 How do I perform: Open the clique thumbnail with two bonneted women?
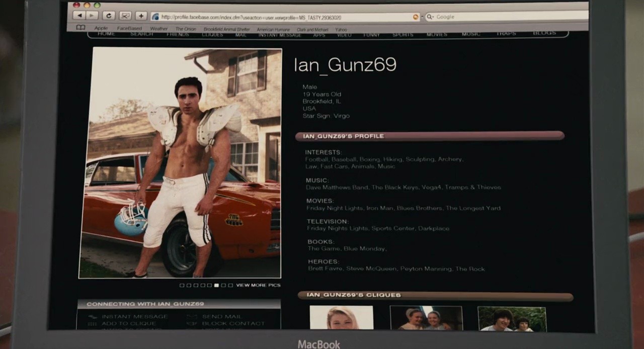(x=426, y=318)
